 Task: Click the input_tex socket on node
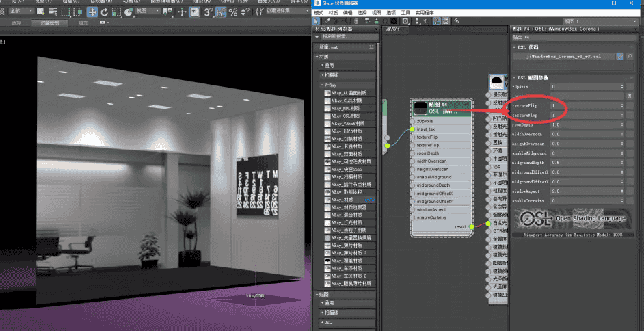pyautogui.click(x=412, y=129)
